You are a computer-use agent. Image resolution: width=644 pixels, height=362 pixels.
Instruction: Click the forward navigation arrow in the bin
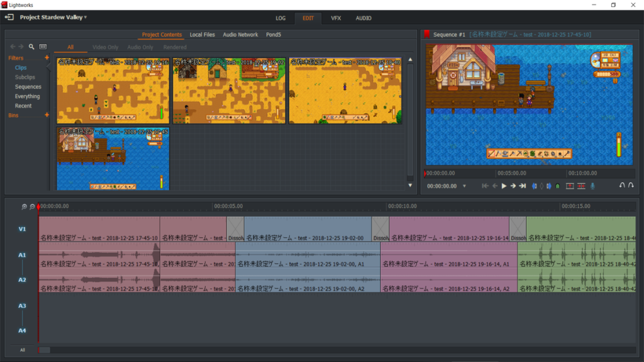coord(21,47)
